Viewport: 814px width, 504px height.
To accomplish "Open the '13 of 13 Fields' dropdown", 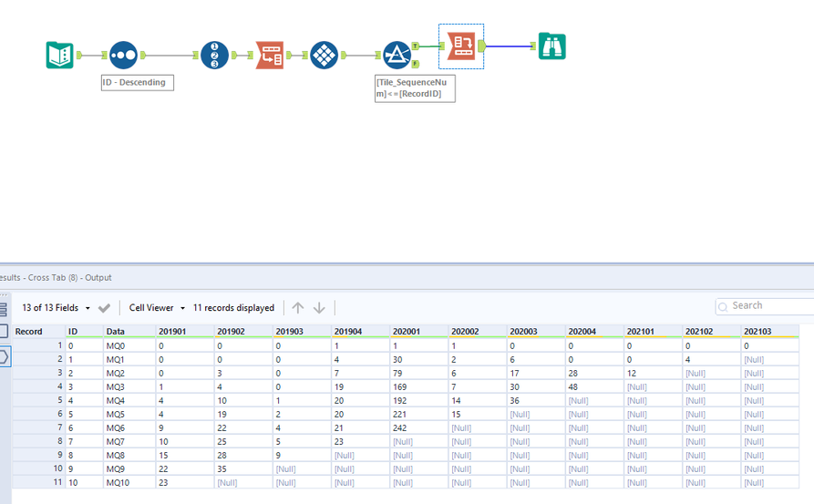I will click(x=57, y=308).
